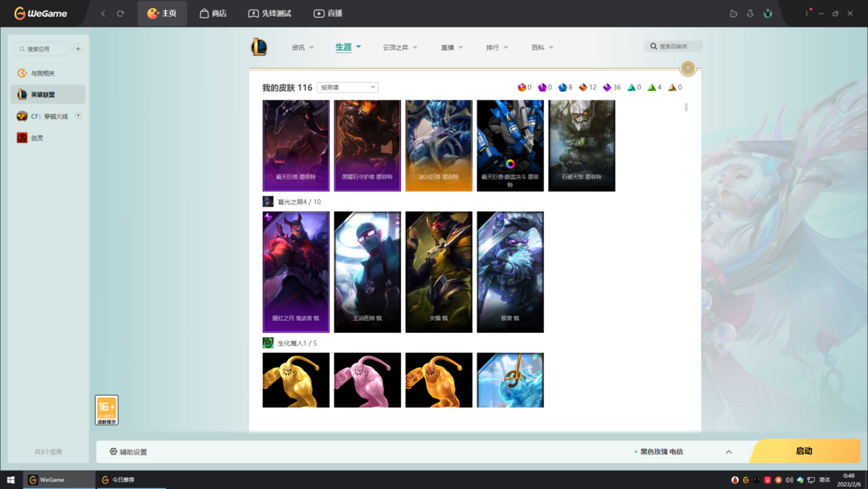
Task: Expand the 资讯 dropdown menu
Action: 302,47
